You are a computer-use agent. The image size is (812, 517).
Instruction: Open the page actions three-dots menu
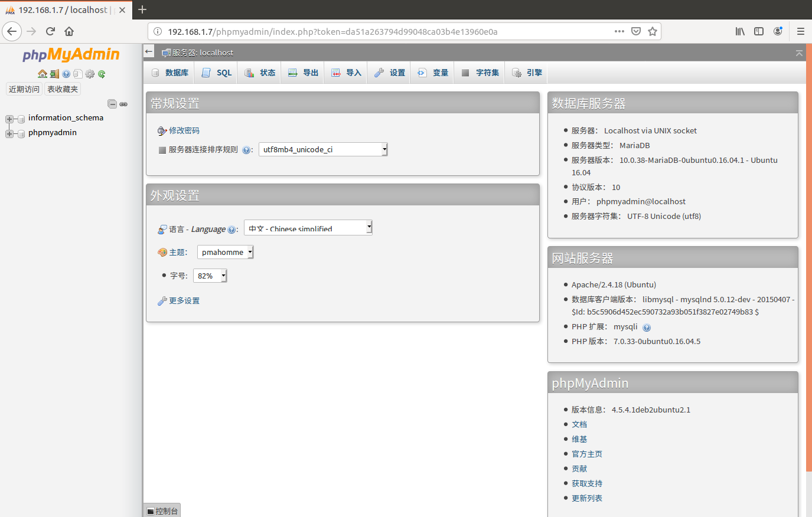click(619, 31)
